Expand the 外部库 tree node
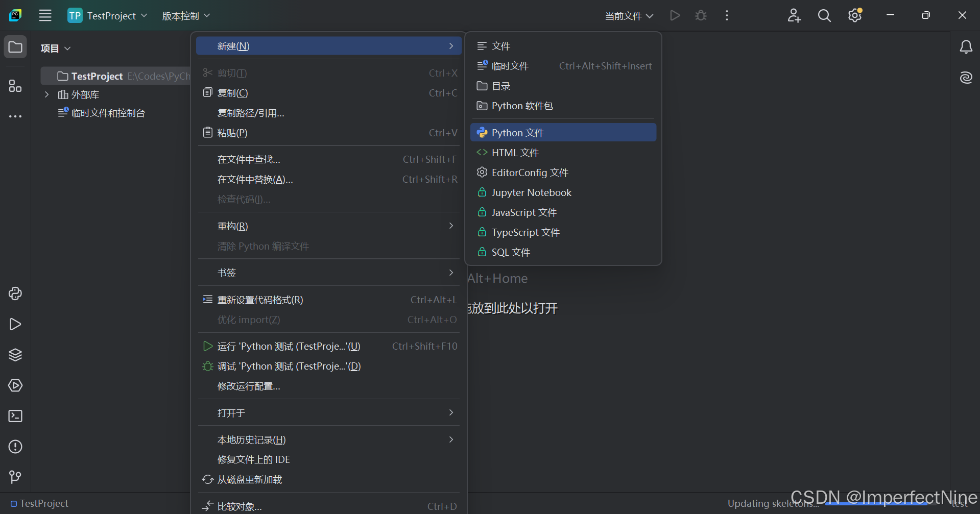Screen dimensions: 980x514 [46, 94]
